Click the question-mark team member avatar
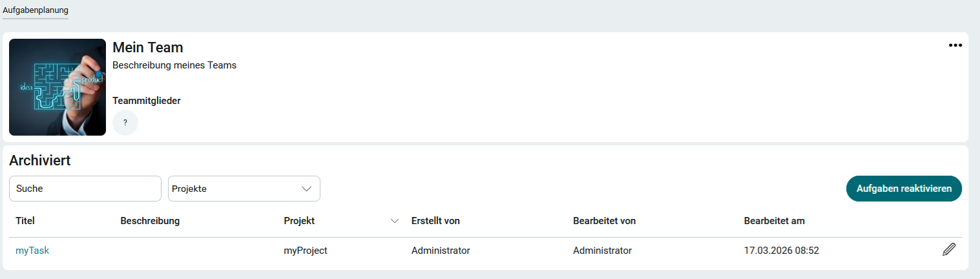This screenshot has height=279, width=980. click(x=125, y=123)
